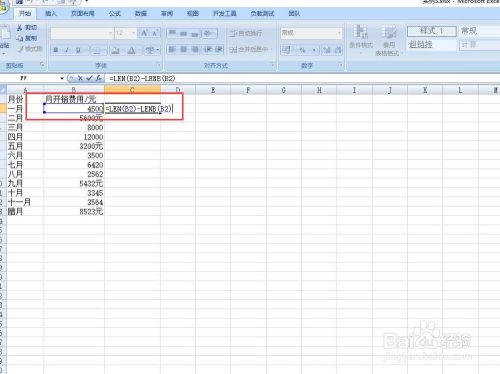This screenshot has height=374, width=500.
Task: Click the Increase Decimal icon
Action: [x=327, y=50]
